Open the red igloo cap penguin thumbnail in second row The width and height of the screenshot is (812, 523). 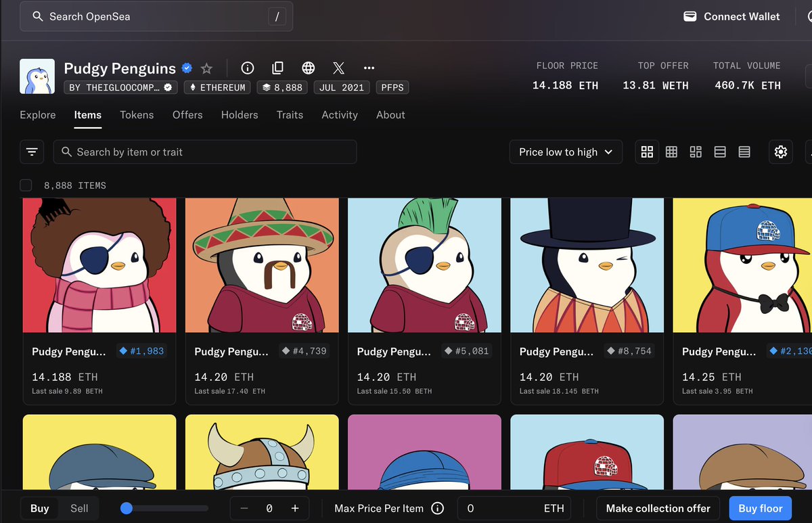[587, 452]
